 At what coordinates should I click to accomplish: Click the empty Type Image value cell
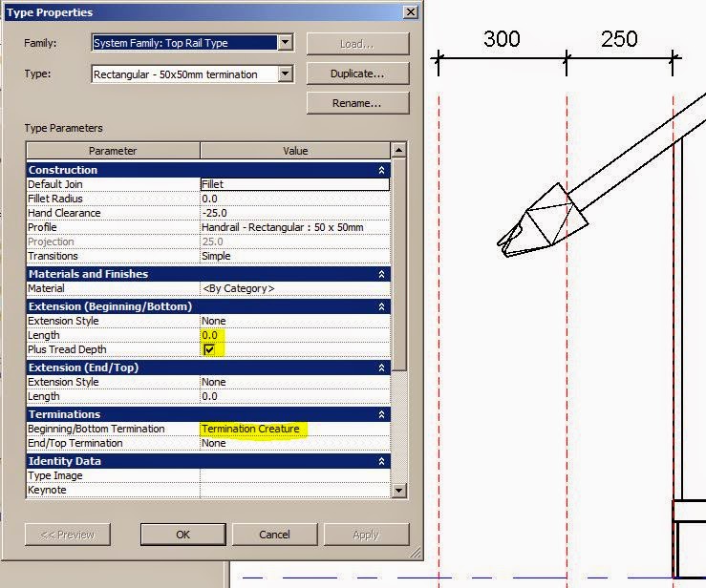pos(295,475)
